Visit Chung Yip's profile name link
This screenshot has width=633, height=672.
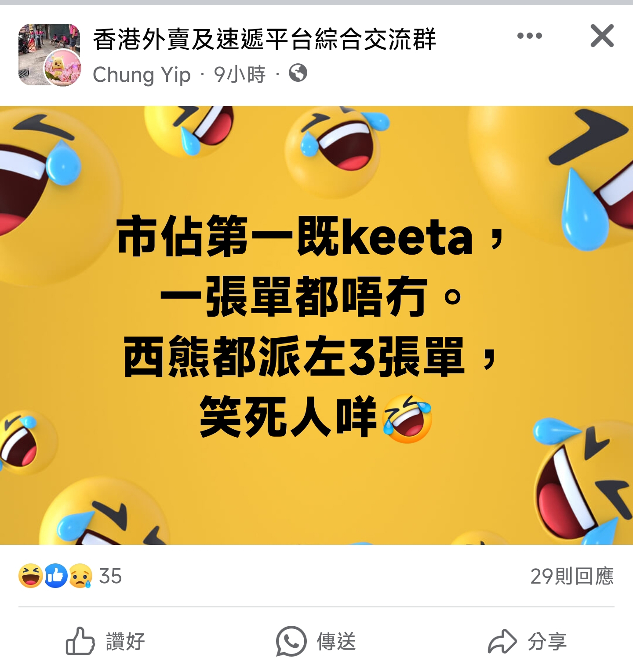[142, 74]
